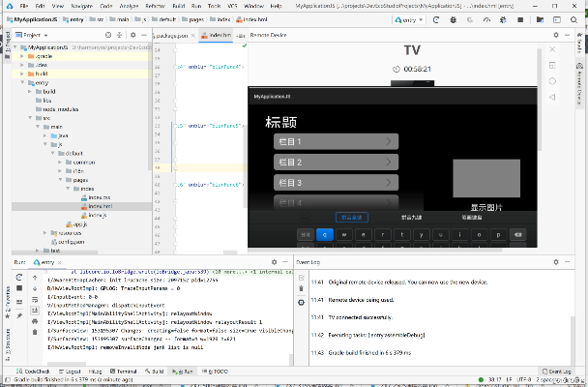
Task: Click the Remote Device settings gear
Action: click(556, 35)
